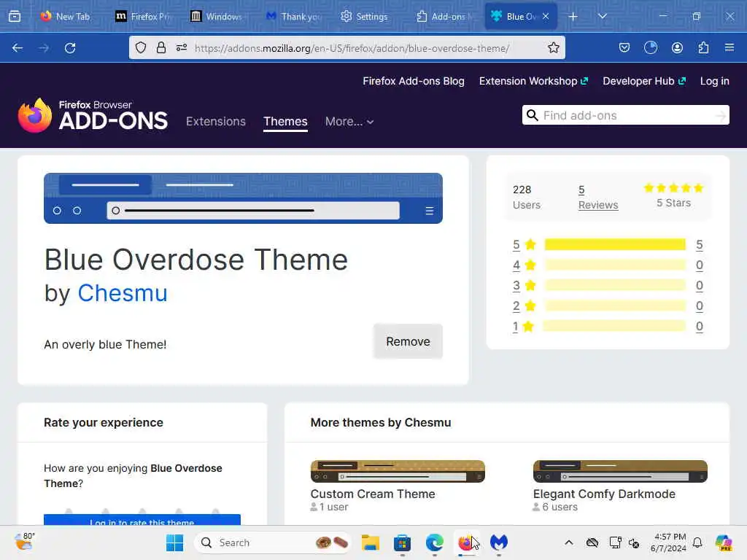Image resolution: width=747 pixels, height=560 pixels.
Task: Open the Firefox account icon
Action: pos(677,47)
